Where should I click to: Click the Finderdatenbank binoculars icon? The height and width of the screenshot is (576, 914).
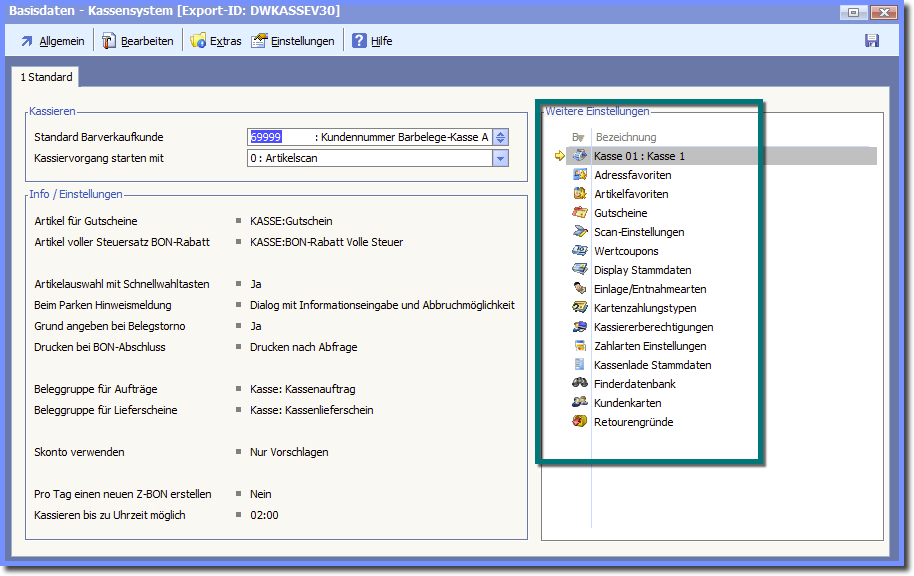[x=579, y=384]
